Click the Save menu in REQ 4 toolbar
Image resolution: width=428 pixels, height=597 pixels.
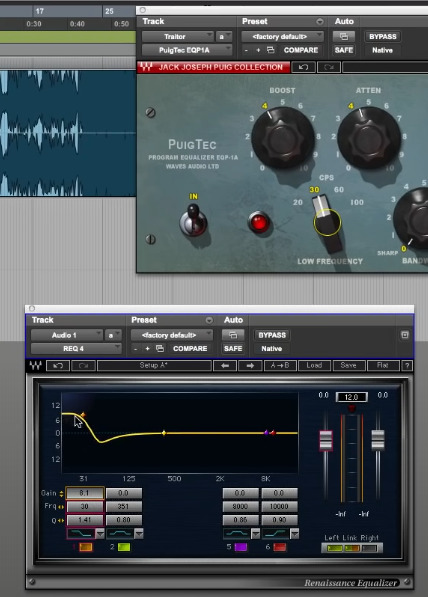click(x=349, y=366)
